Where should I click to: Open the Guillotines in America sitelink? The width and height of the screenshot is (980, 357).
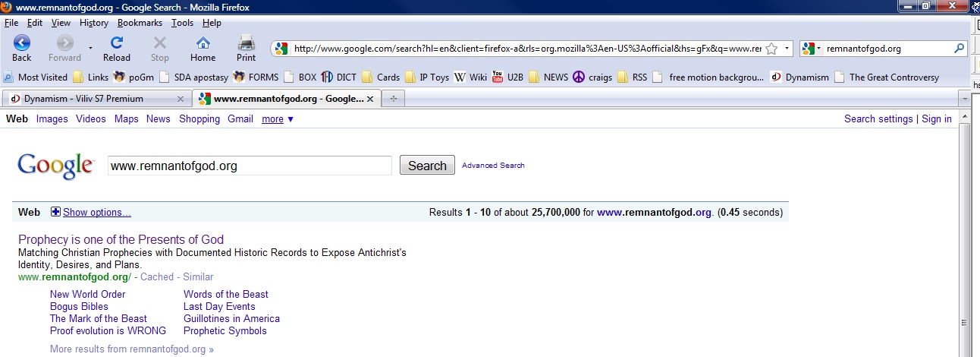[231, 319]
